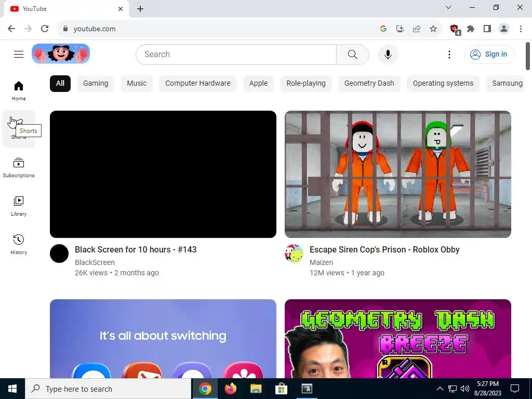
Task: Open Black Screen for 10 hours thumbnail
Action: [x=163, y=174]
